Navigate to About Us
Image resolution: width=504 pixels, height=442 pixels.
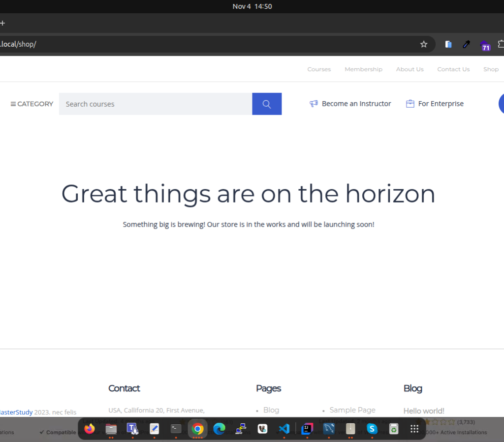(409, 69)
